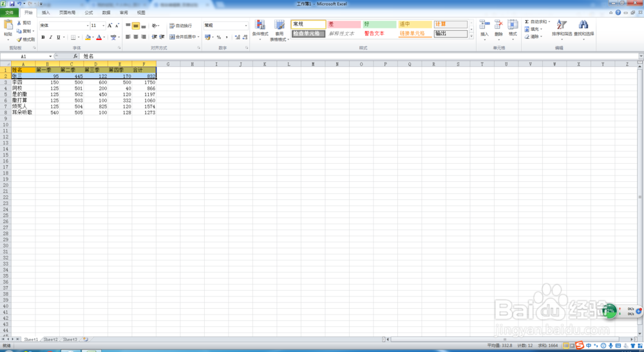The image size is (644, 352).
Task: Toggle Underline formatting
Action: point(59,37)
